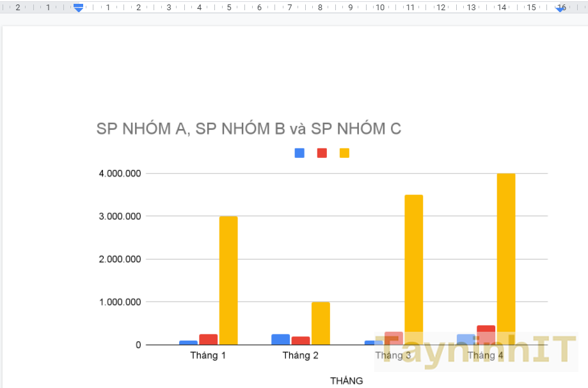Select the red bar for Tháng 2
This screenshot has height=388, width=588.
pos(301,341)
